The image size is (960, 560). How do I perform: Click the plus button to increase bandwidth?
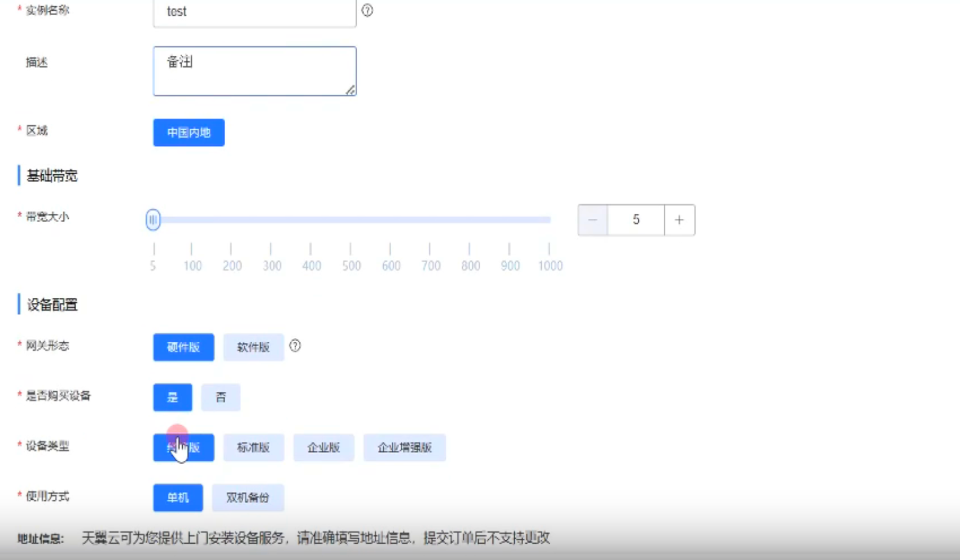[x=679, y=220]
